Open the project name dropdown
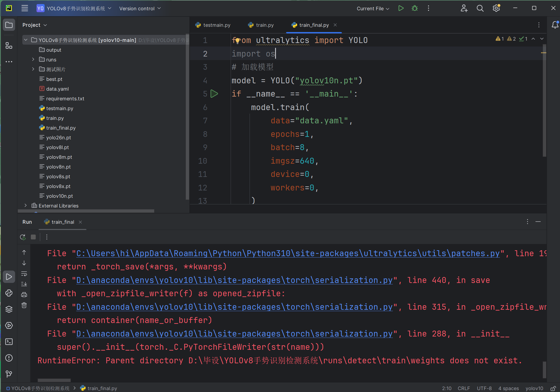The image size is (560, 392). 74,8
